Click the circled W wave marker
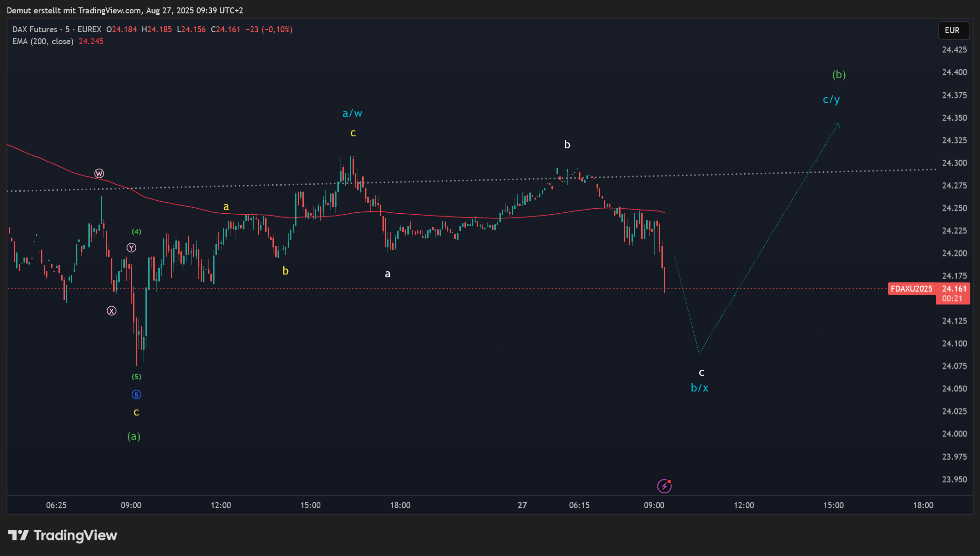 pos(99,174)
